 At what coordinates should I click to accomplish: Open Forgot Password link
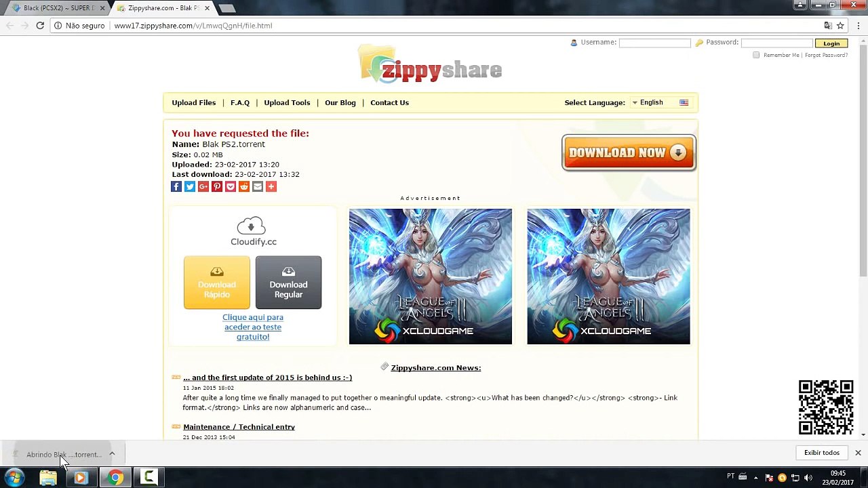tap(826, 55)
